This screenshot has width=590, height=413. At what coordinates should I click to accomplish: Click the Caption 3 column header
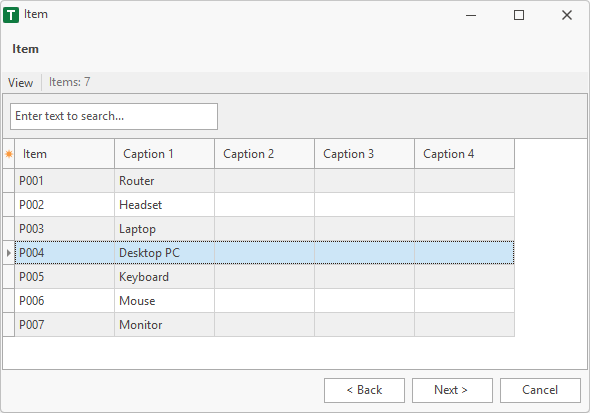click(x=365, y=154)
